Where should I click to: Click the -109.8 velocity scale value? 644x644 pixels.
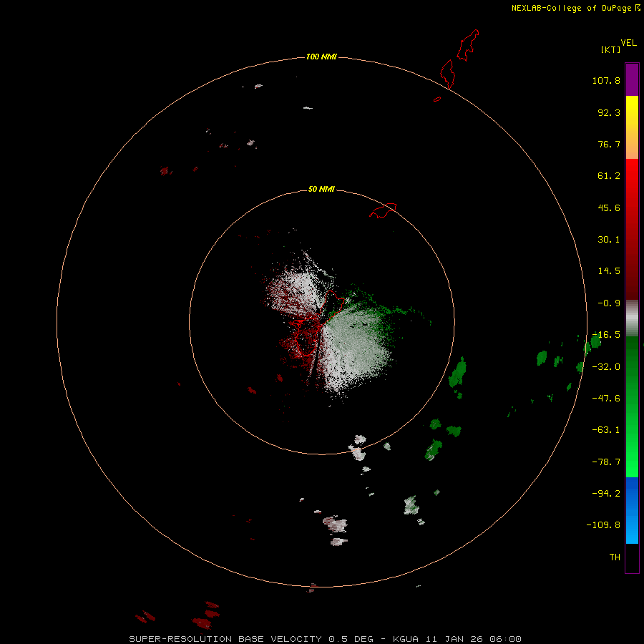[603, 525]
